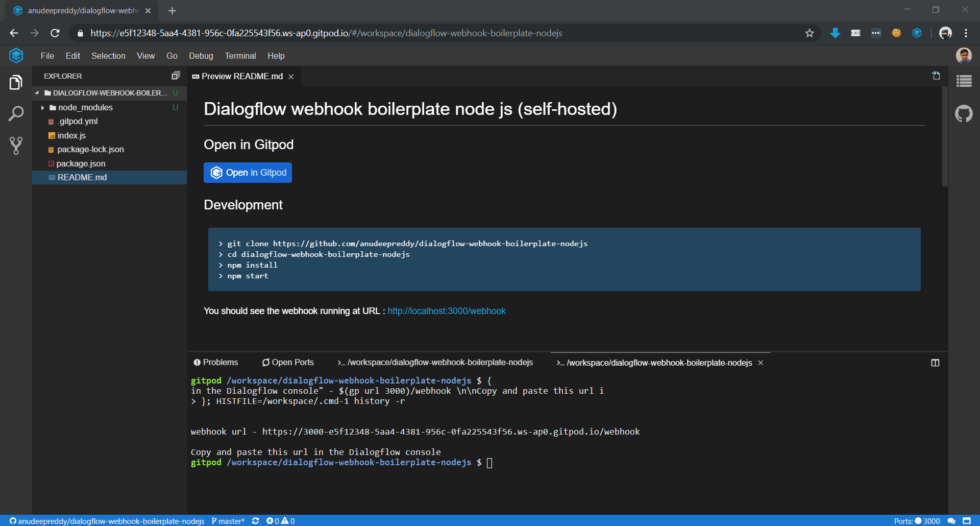Image resolution: width=980 pixels, height=526 pixels.
Task: Click the browser address bar URL
Action: pos(327,33)
